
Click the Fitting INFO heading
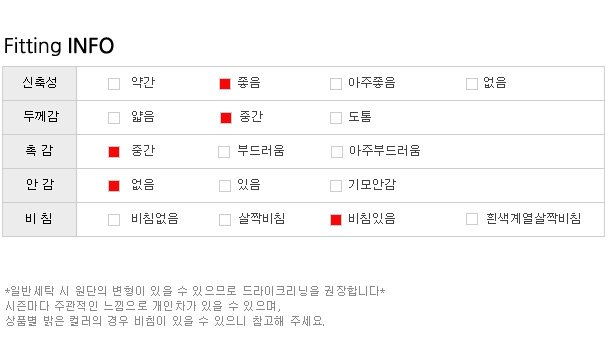pyautogui.click(x=59, y=46)
